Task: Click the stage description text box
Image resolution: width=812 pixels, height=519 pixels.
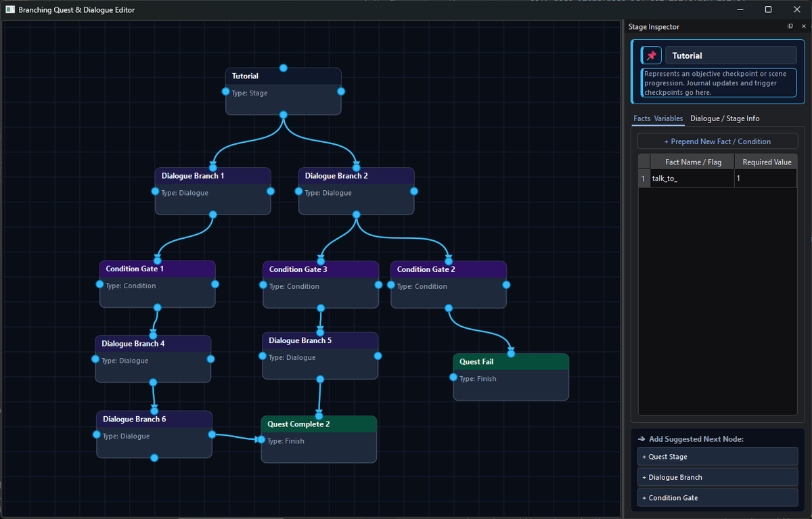Action: coord(719,83)
